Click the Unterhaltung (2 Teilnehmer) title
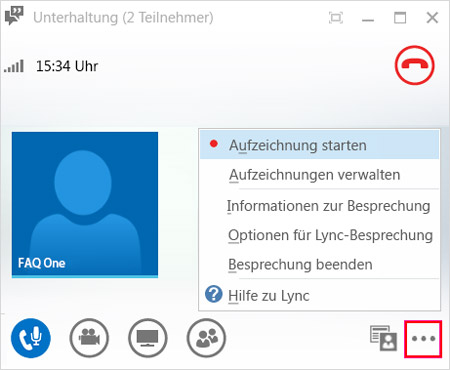 coord(123,18)
